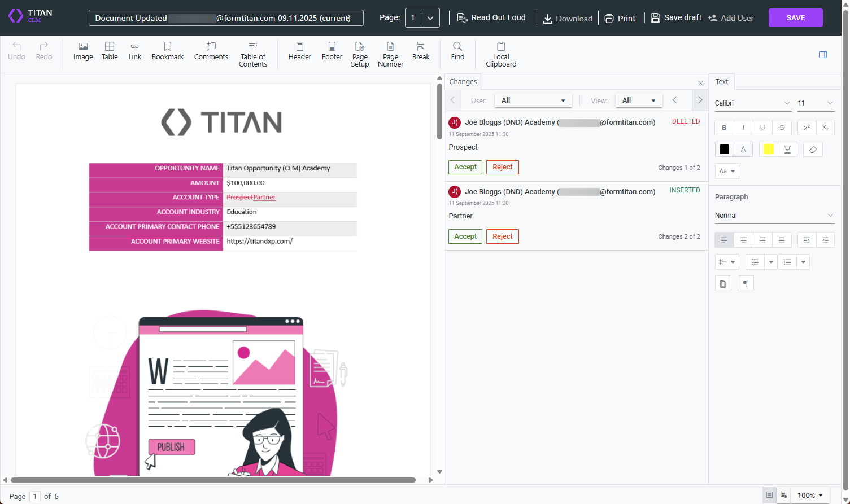Open the Calibri font dropdown
Image resolution: width=850 pixels, height=504 pixels.
tap(751, 103)
